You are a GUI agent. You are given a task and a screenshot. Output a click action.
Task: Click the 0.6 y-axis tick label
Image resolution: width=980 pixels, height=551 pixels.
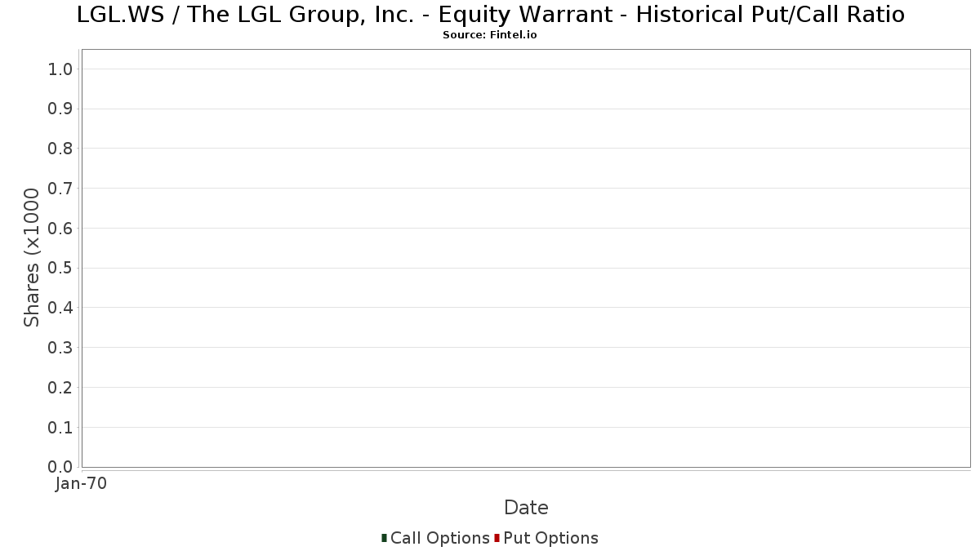click(x=61, y=229)
